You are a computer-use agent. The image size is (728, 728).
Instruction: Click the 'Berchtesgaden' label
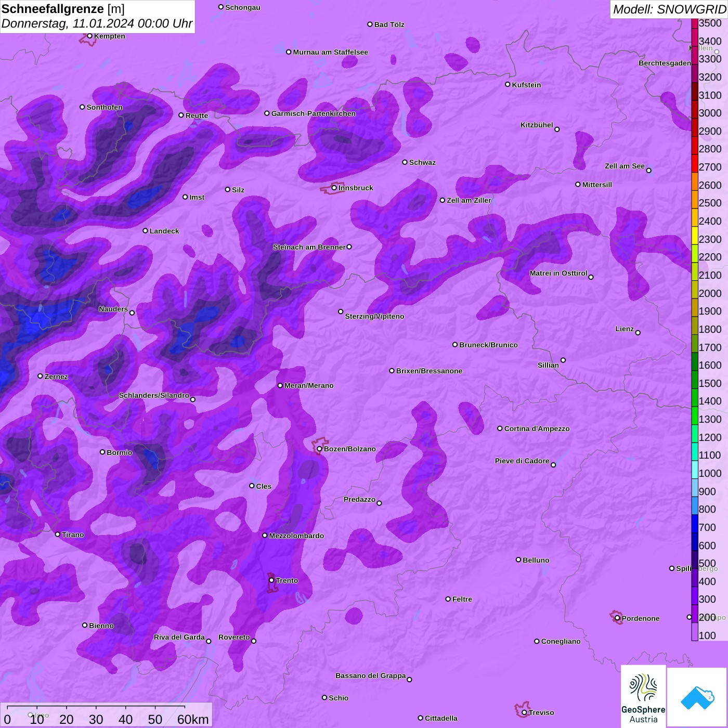tap(665, 63)
